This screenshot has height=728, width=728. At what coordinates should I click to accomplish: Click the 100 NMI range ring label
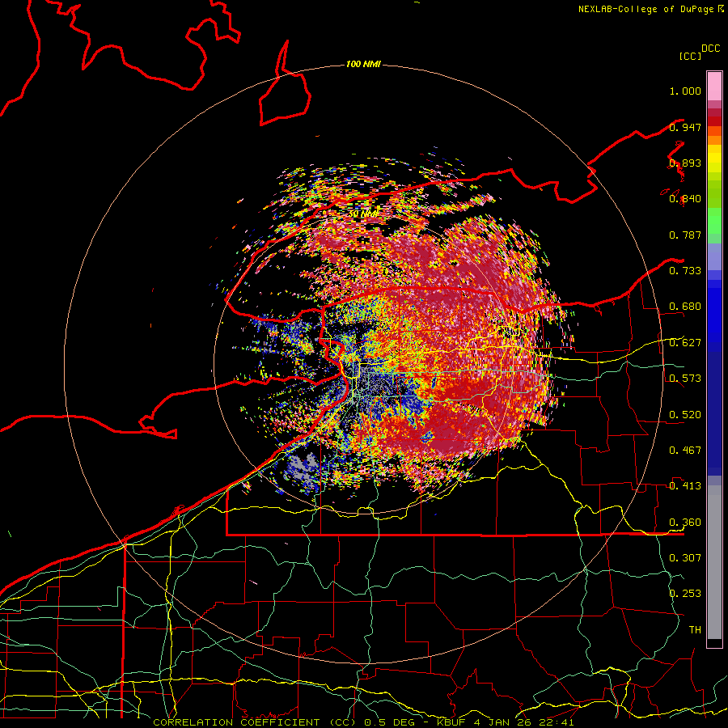click(x=363, y=64)
